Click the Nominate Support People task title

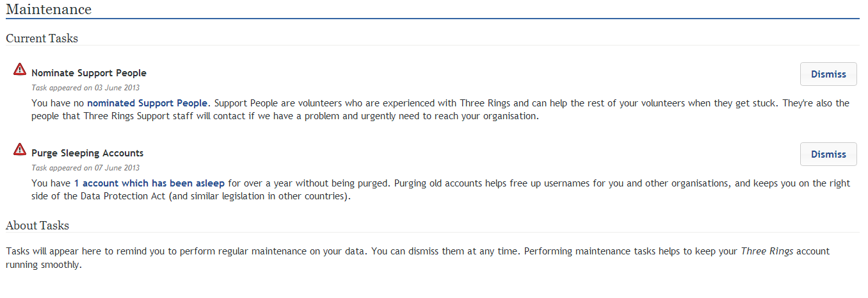(89, 73)
